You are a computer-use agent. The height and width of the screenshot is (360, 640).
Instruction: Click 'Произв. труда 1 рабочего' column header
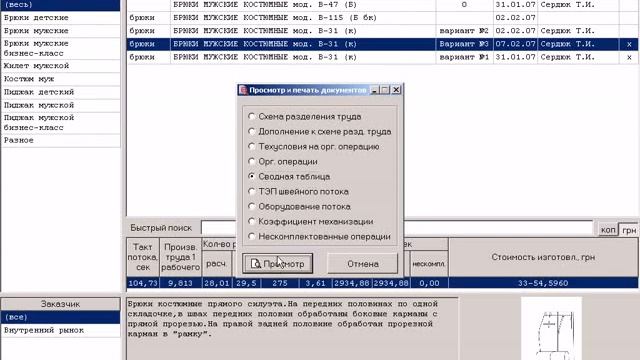180,257
